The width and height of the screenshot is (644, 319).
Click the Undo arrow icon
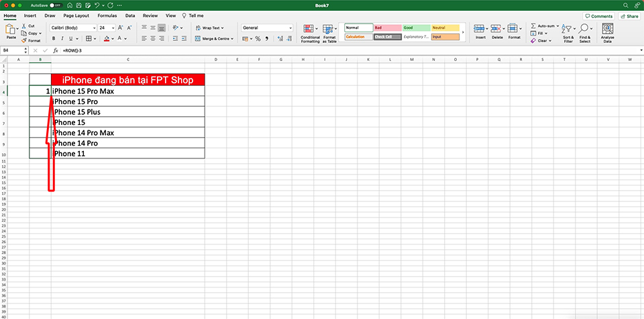coord(97,5)
